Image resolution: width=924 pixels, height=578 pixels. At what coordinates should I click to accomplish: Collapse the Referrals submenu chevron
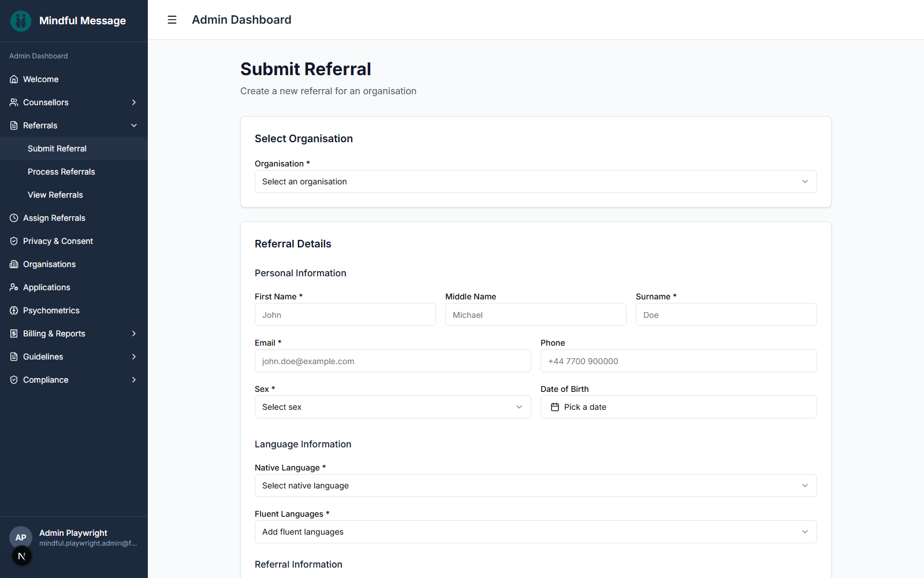134,125
